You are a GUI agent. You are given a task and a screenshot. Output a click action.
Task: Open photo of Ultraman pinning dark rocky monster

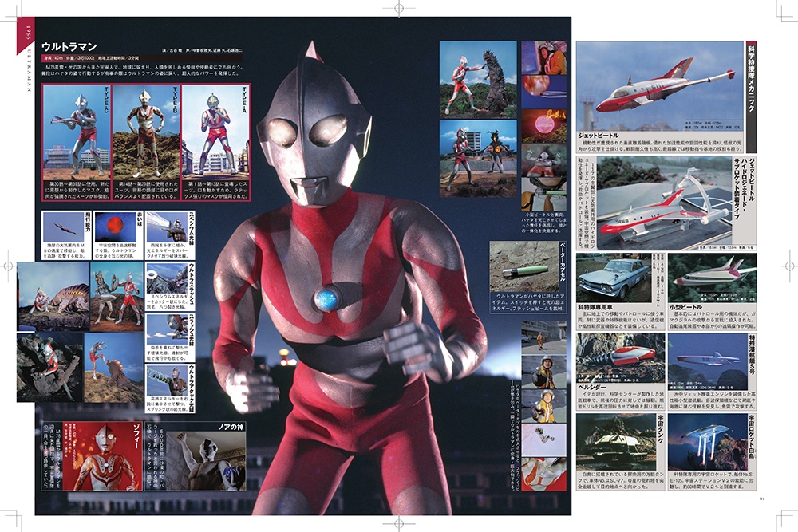(x=49, y=367)
